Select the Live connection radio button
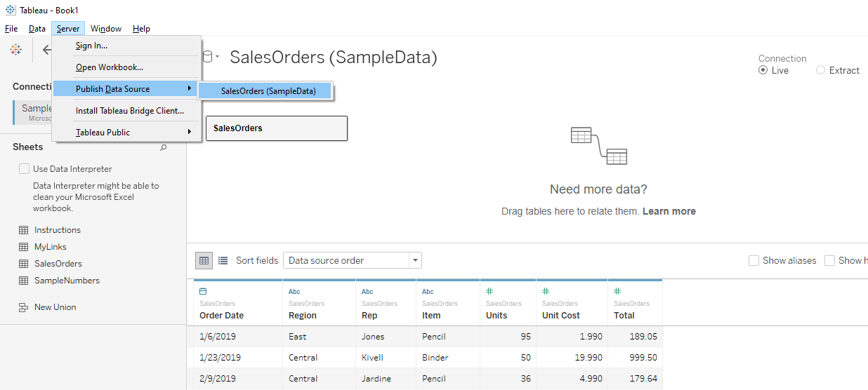 [x=763, y=70]
